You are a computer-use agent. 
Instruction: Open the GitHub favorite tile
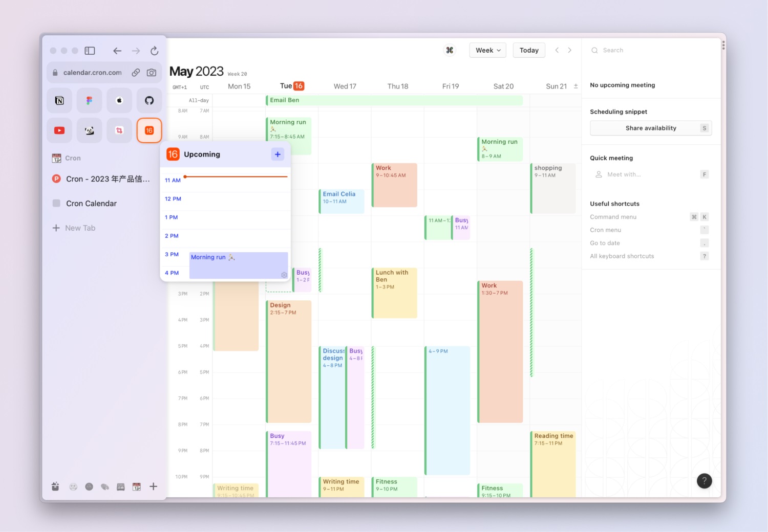(149, 100)
